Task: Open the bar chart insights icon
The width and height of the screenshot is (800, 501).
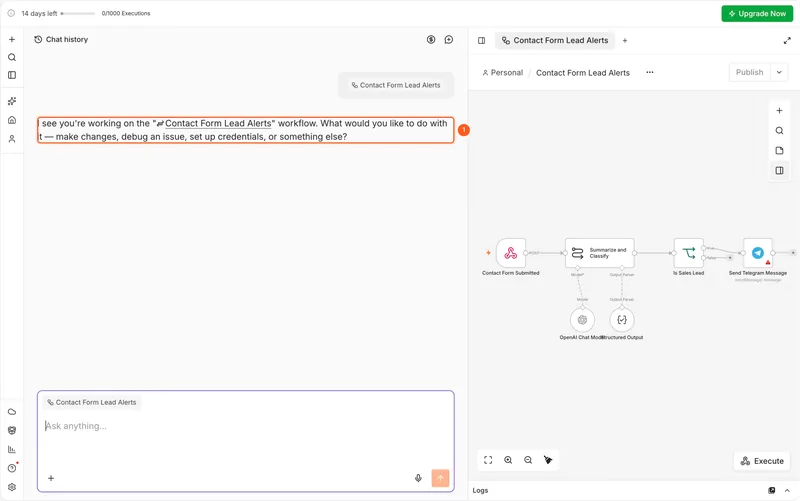Action: pos(12,449)
